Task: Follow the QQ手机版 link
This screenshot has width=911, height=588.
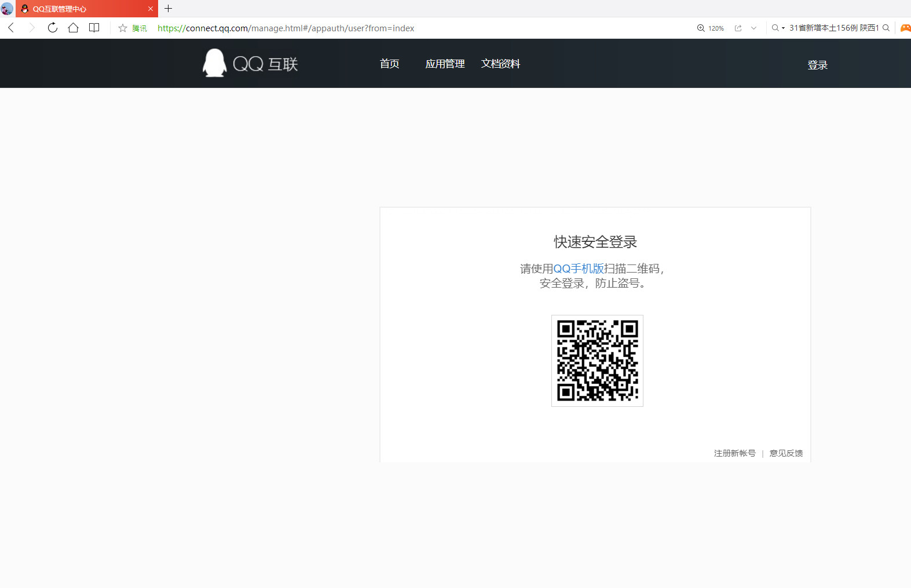Action: tap(579, 269)
